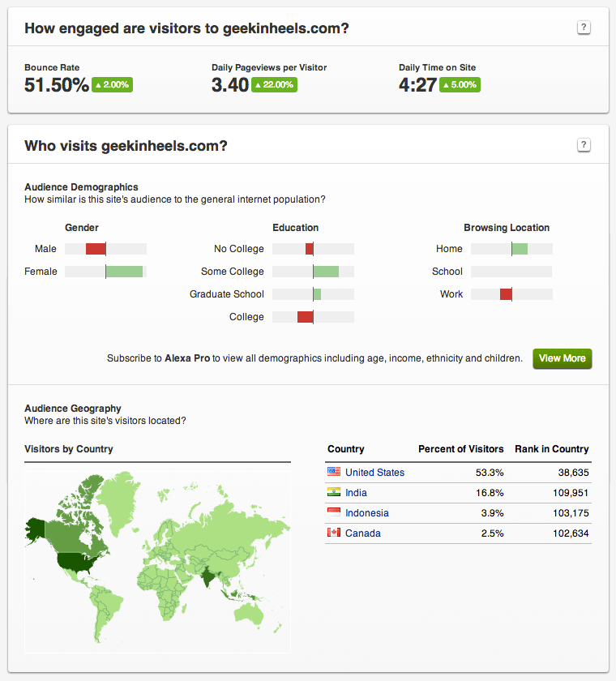Click the Gender section title
Image resolution: width=616 pixels, height=681 pixels.
(x=82, y=228)
